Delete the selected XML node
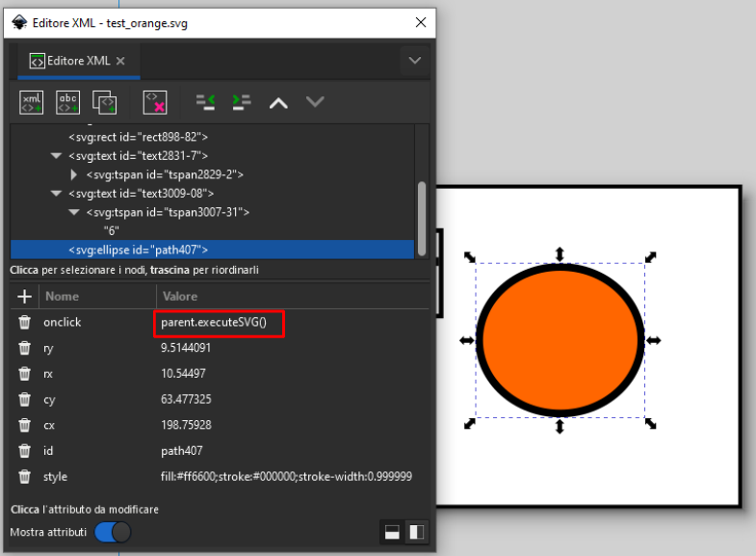 coord(155,101)
